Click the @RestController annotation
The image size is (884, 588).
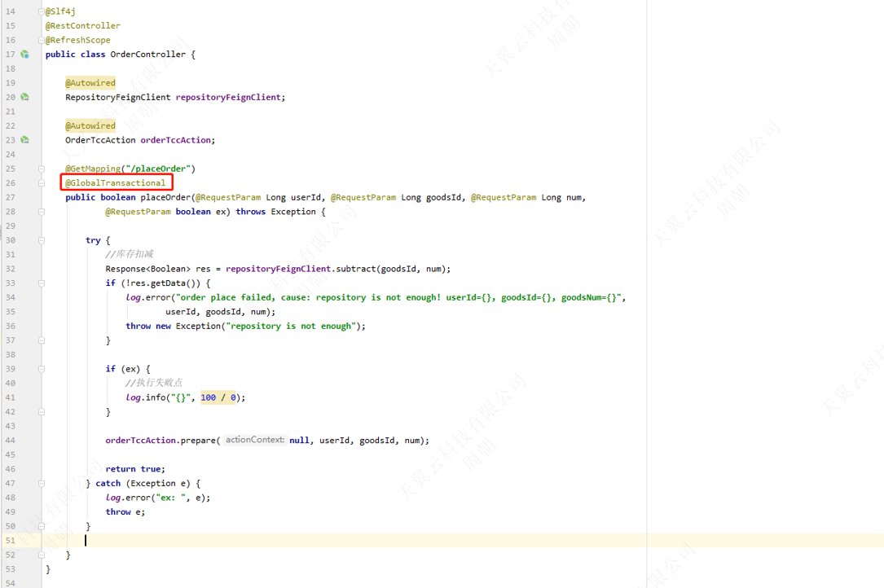pos(83,25)
